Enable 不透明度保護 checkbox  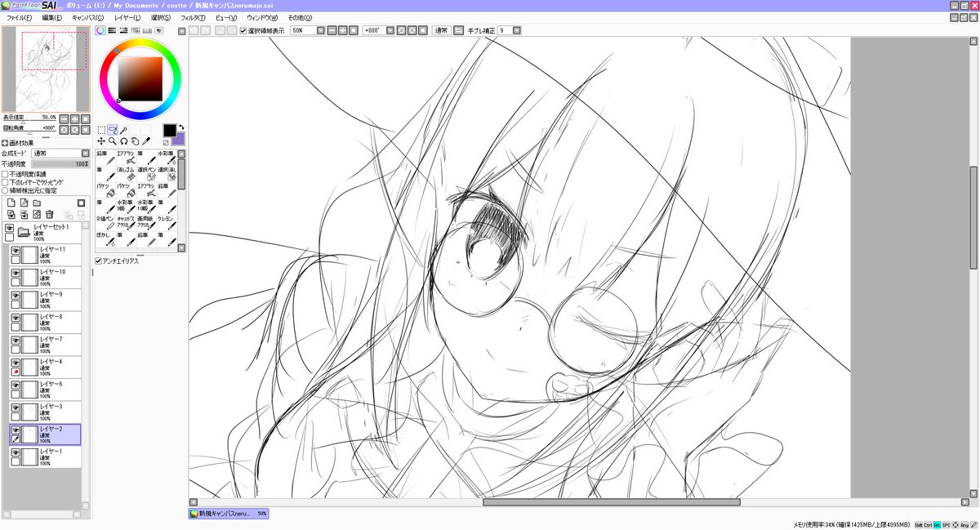5,174
